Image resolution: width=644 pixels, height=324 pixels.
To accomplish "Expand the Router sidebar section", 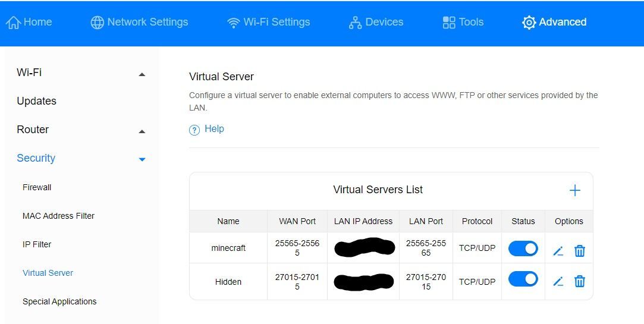I will (142, 131).
